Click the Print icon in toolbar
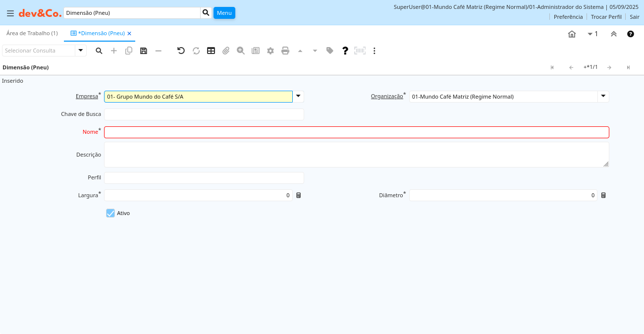Image resolution: width=644 pixels, height=334 pixels. pyautogui.click(x=285, y=51)
